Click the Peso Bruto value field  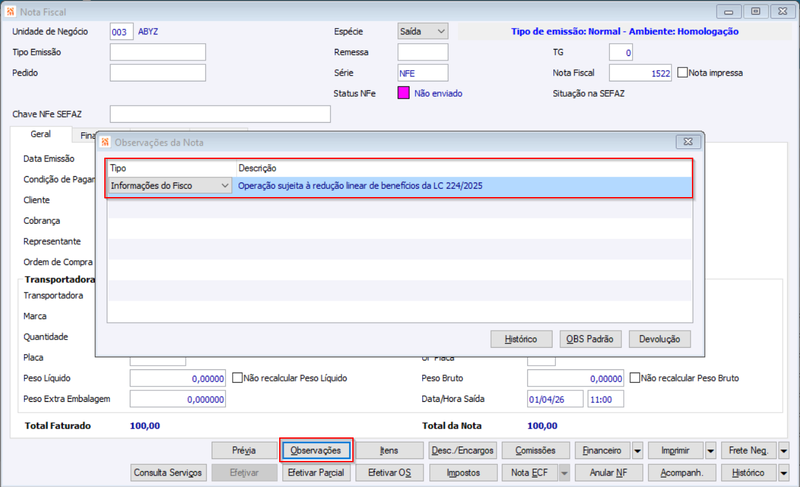576,378
